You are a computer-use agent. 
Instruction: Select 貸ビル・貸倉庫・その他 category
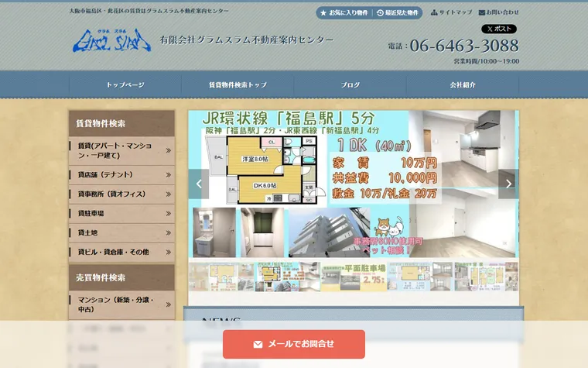122,252
